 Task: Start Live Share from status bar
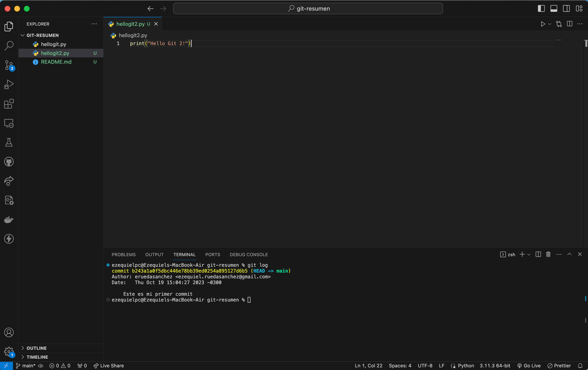point(109,366)
